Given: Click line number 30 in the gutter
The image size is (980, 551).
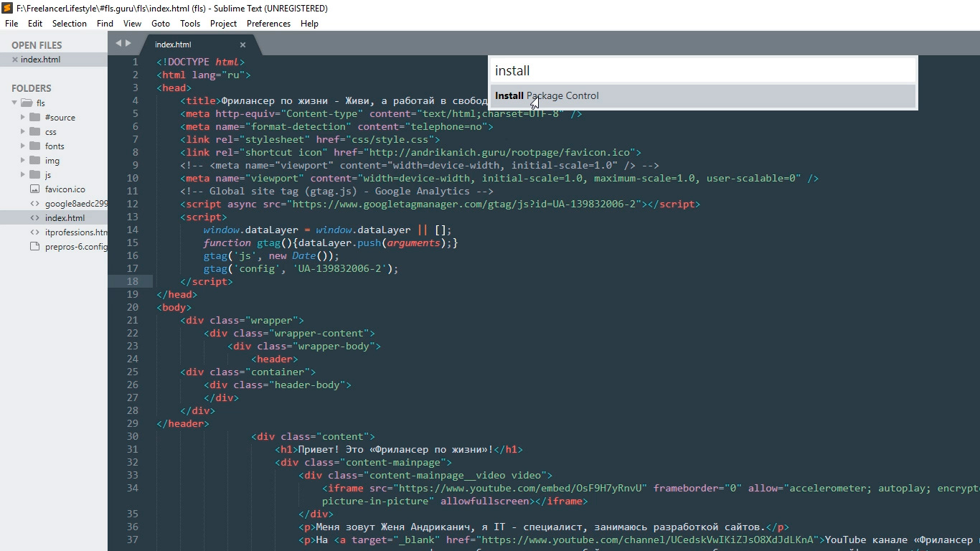Looking at the screenshot, I should pyautogui.click(x=132, y=437).
